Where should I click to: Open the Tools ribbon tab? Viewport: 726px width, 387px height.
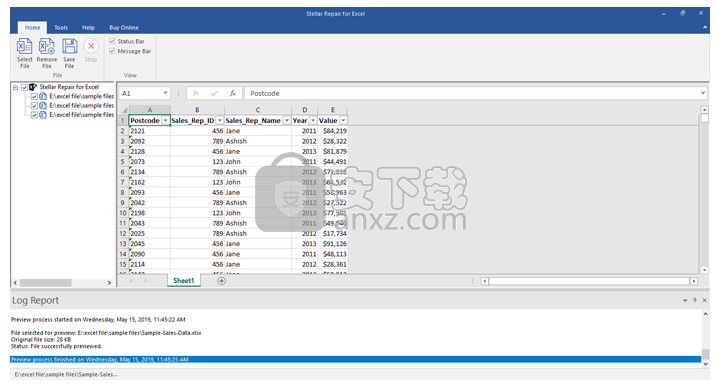61,27
